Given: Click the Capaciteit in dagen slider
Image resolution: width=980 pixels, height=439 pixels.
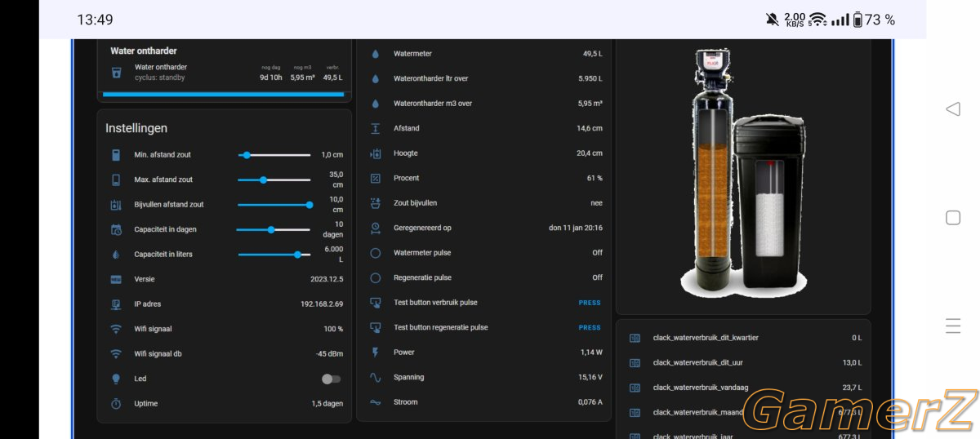Looking at the screenshot, I should 274,229.
